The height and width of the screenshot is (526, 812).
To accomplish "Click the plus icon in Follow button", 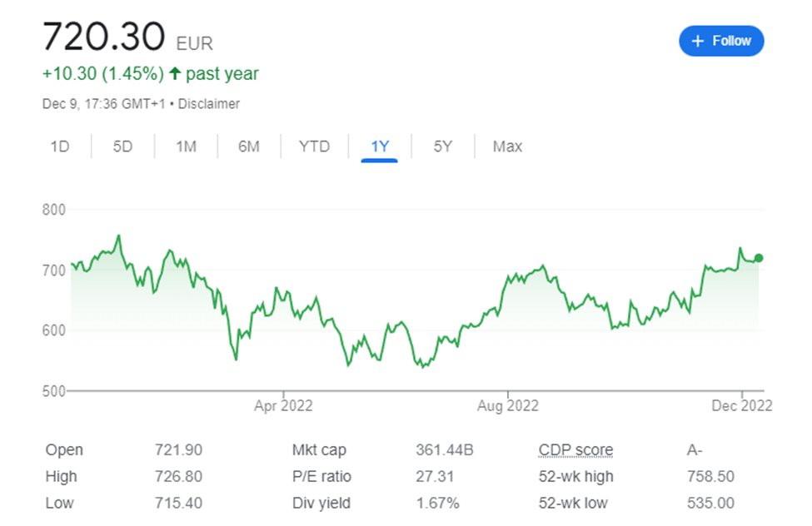I will pyautogui.click(x=697, y=41).
